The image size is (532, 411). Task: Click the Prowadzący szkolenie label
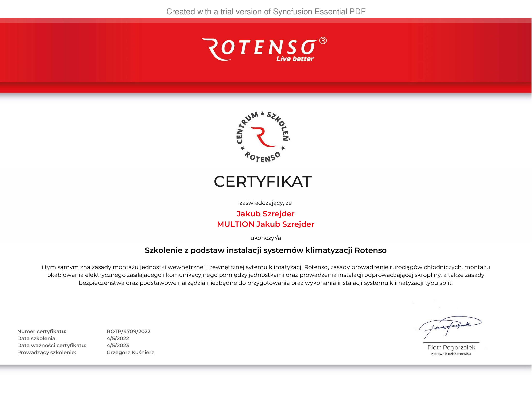[x=46, y=352]
